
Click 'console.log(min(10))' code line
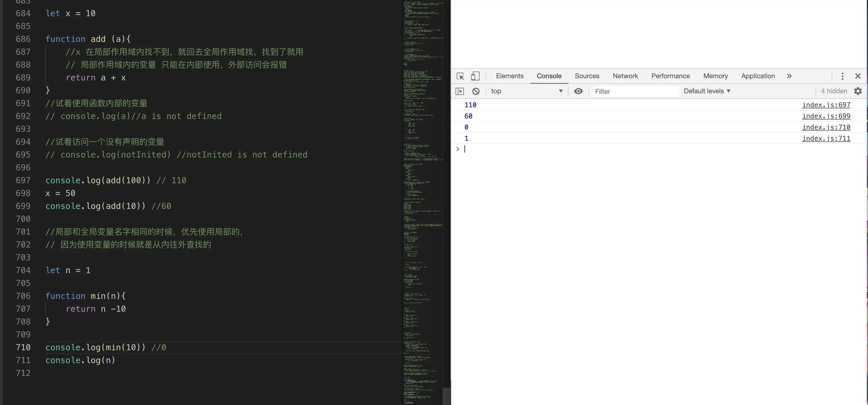pos(95,347)
